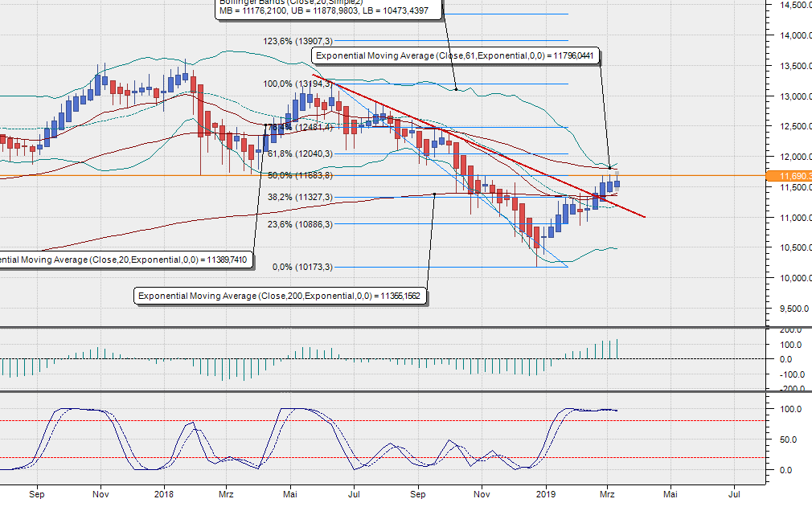This screenshot has width=812, height=507.
Task: Click the highlighted 11,690 price tag
Action: click(x=791, y=174)
